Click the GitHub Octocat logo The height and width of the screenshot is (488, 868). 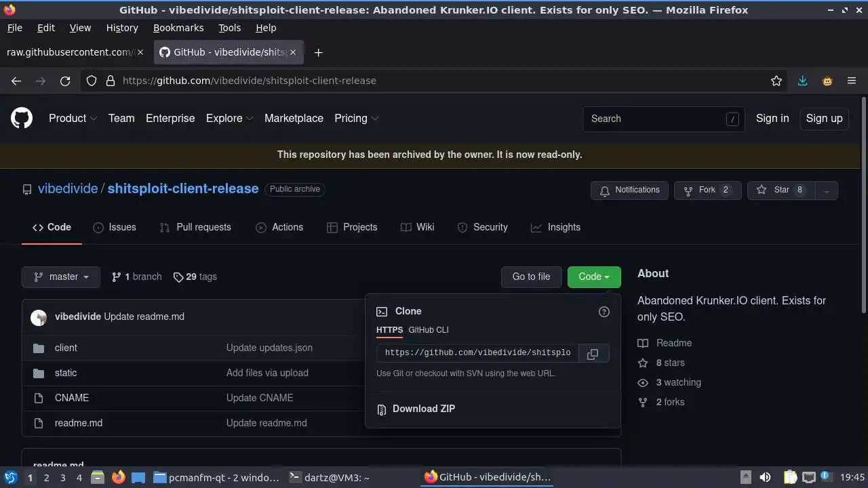[x=22, y=119]
